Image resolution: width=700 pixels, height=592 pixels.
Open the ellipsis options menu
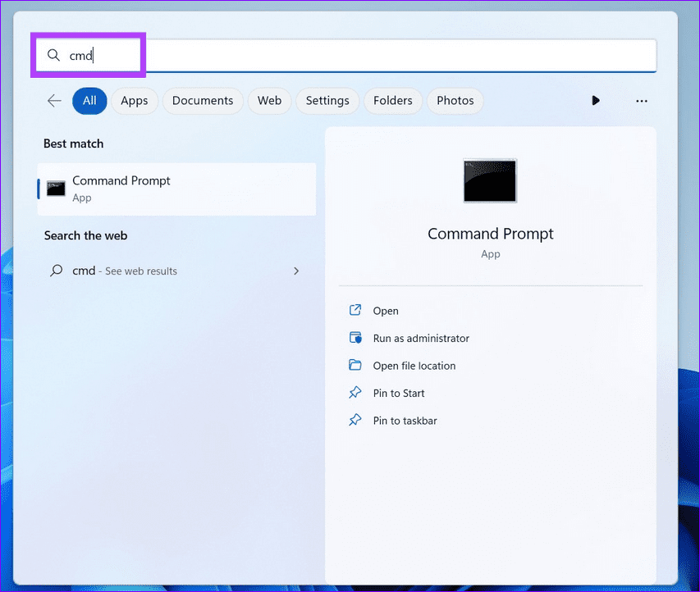pyautogui.click(x=641, y=100)
